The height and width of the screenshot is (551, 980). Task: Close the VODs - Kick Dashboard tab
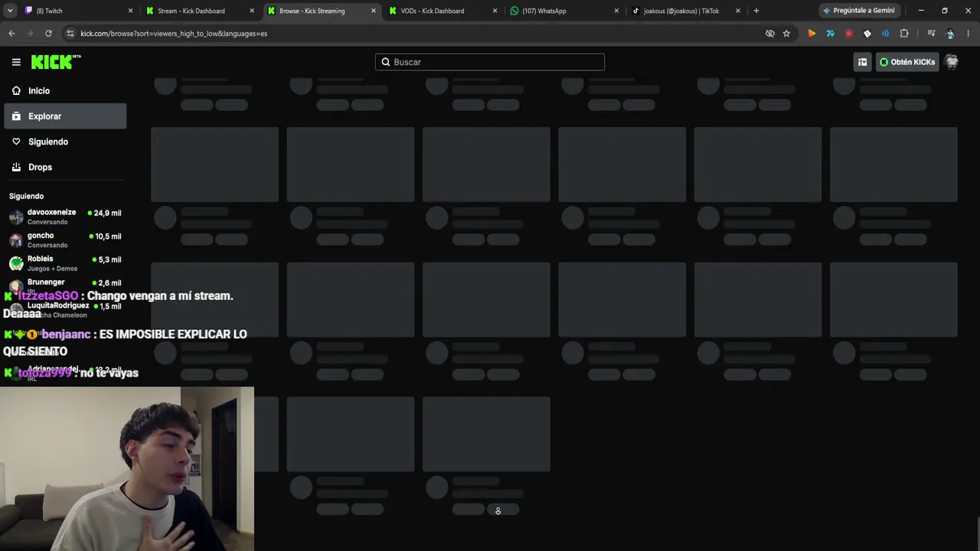[495, 11]
